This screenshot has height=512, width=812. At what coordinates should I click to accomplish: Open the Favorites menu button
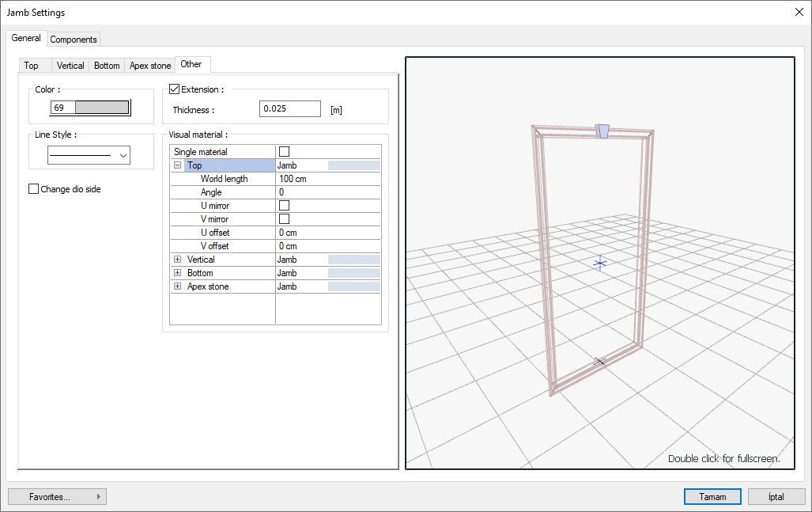(x=57, y=497)
